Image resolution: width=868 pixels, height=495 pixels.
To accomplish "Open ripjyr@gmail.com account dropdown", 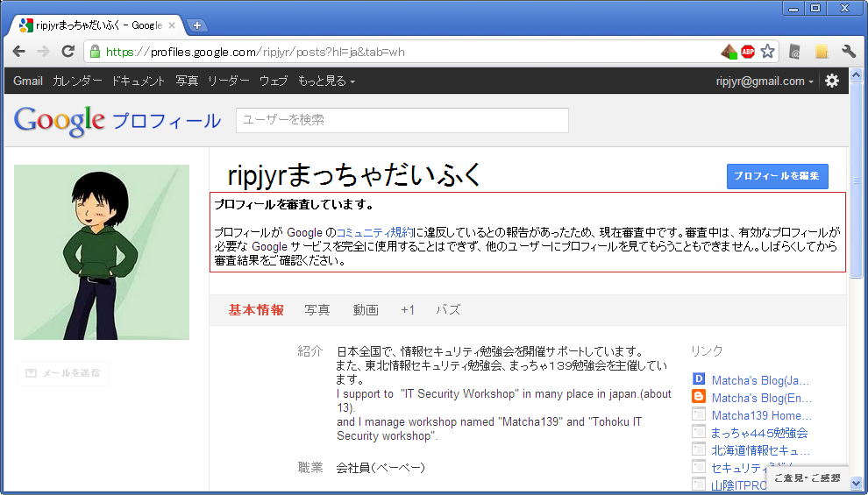I will coord(765,81).
